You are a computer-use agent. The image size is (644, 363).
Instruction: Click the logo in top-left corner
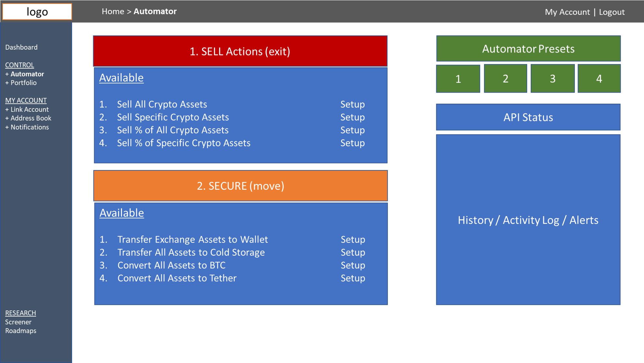(37, 12)
